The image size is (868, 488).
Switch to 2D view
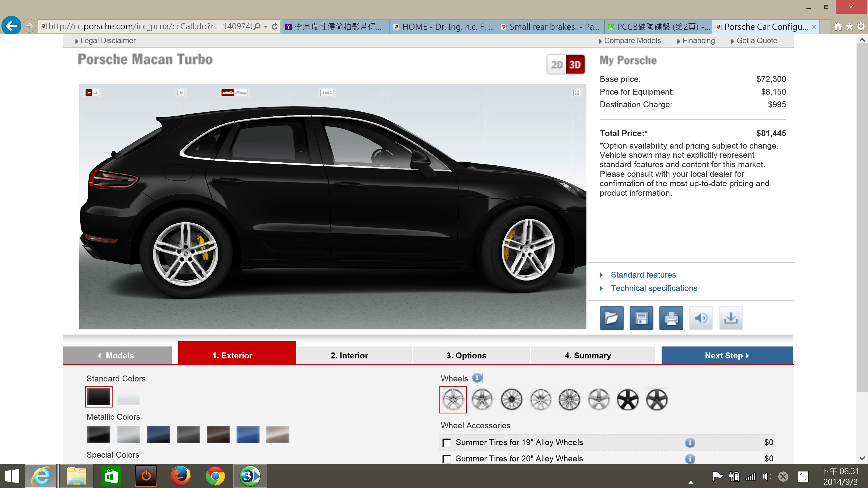(x=557, y=64)
